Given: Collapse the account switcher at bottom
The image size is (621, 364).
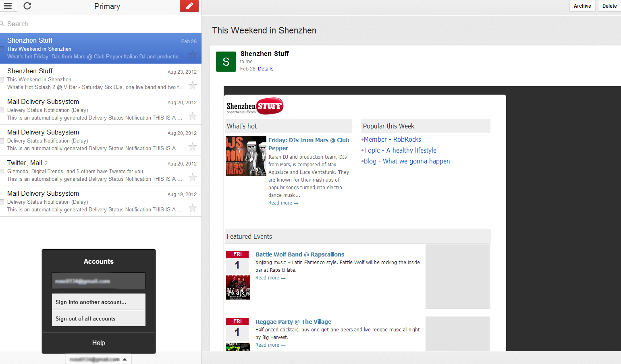Looking at the screenshot, I should pos(99,359).
